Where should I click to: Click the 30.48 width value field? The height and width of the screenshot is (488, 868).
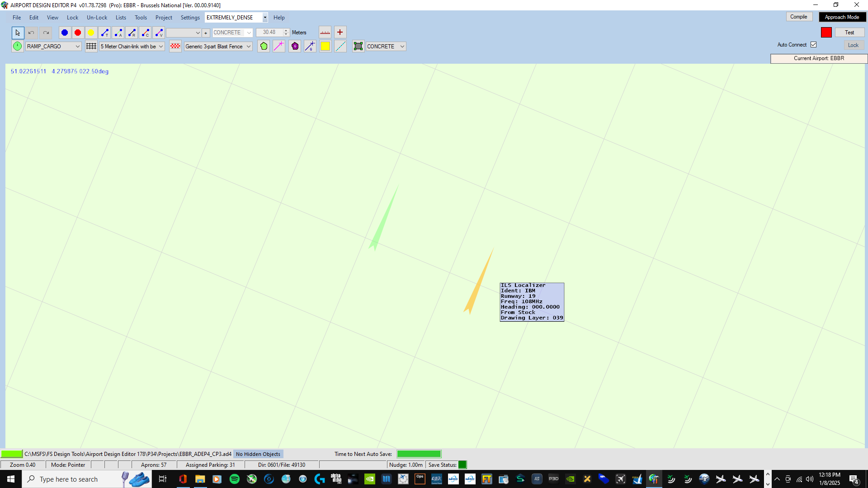[x=269, y=33]
